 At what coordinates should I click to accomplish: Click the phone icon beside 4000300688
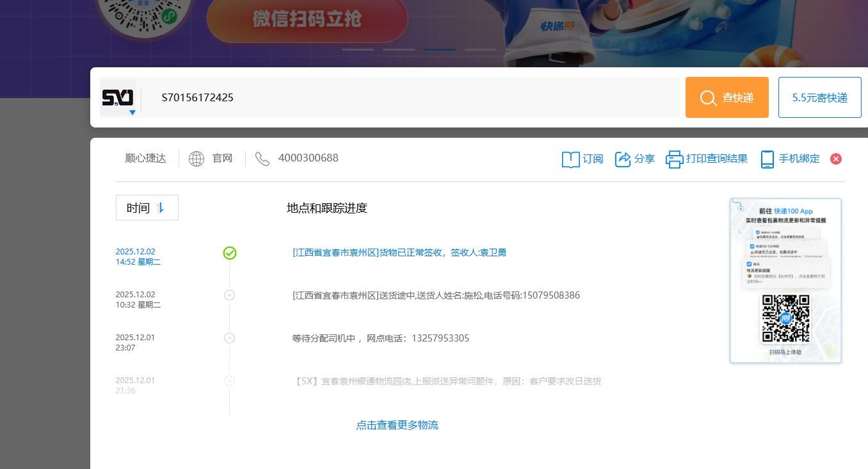[262, 158]
